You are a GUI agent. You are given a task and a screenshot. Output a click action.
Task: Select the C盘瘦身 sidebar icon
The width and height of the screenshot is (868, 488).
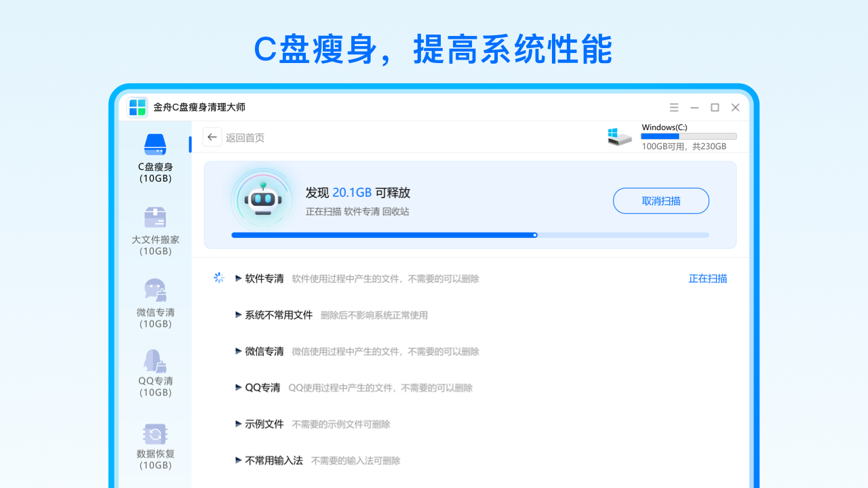pyautogui.click(x=155, y=144)
